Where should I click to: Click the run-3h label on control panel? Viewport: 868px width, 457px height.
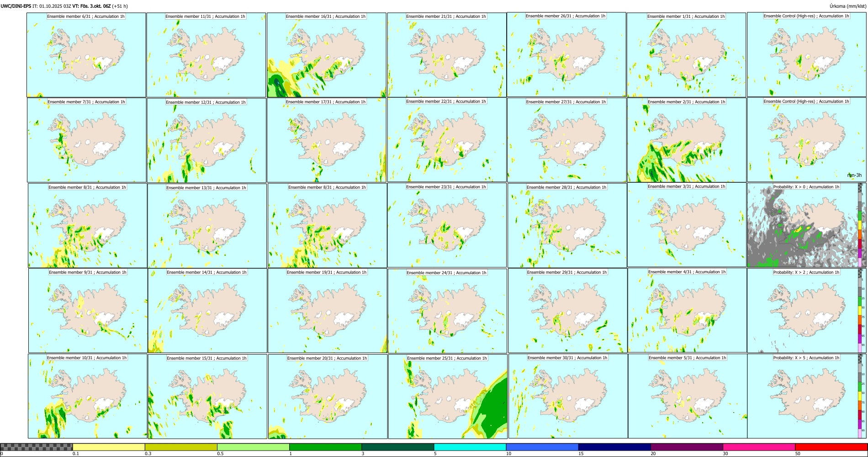(x=854, y=175)
